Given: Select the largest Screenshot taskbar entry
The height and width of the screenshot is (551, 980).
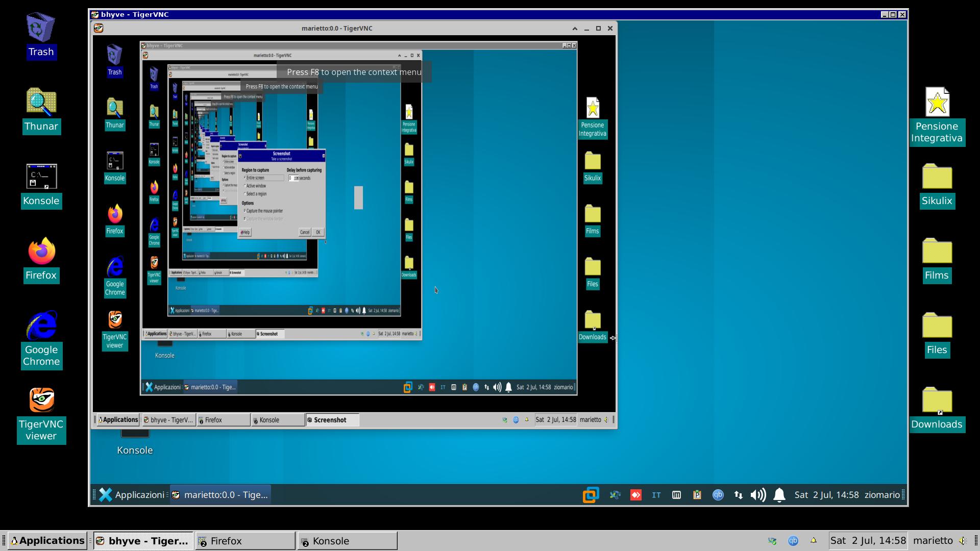Looking at the screenshot, I should click(332, 420).
